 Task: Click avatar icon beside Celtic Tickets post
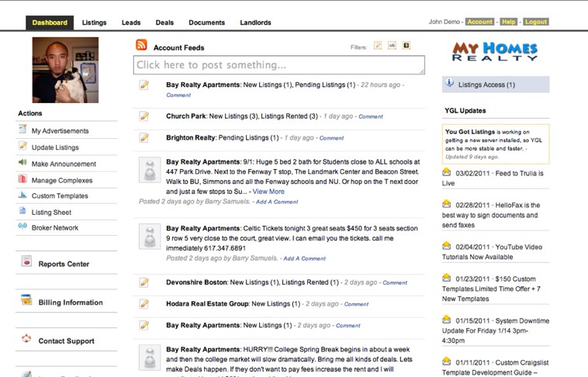[x=150, y=237]
